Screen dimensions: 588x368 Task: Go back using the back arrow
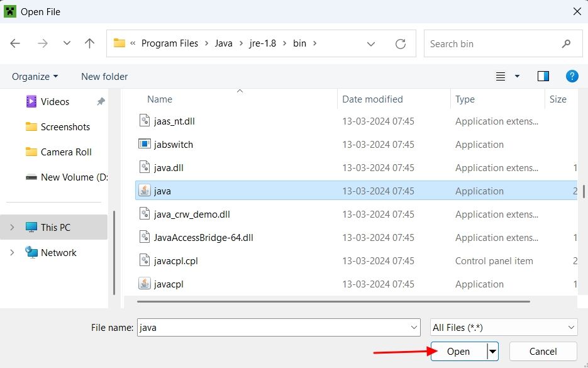[15, 43]
